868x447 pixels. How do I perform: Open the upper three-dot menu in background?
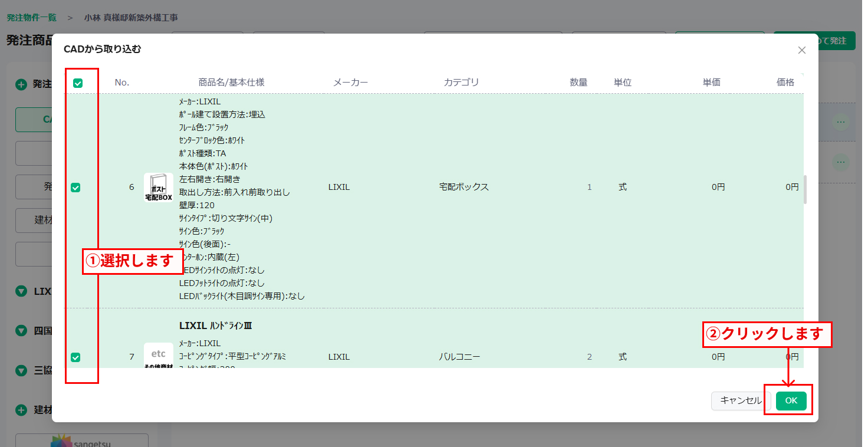(841, 122)
